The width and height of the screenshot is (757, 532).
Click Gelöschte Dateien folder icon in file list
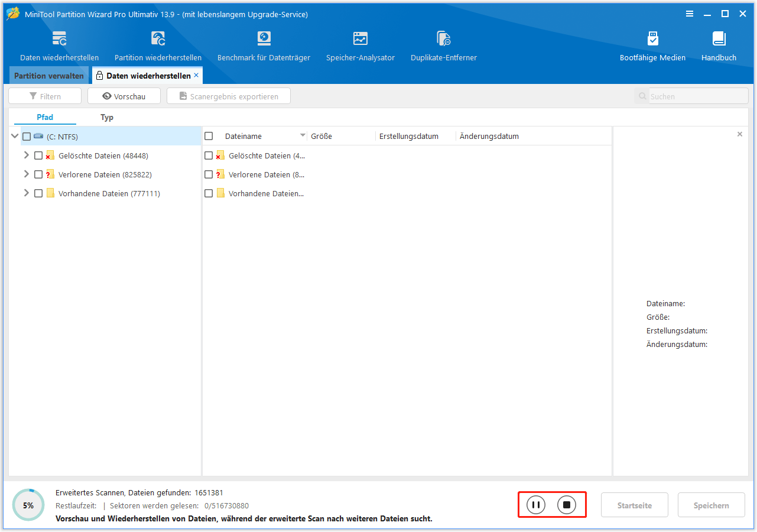click(x=220, y=155)
